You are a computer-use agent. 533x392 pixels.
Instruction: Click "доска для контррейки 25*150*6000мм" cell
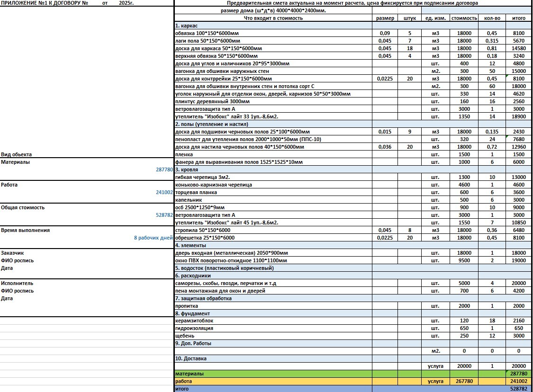tap(273, 79)
